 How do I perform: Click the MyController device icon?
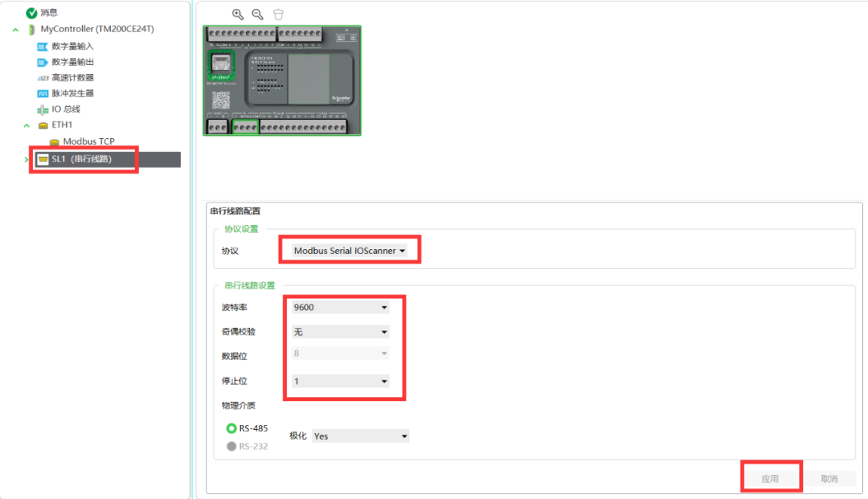click(x=31, y=29)
